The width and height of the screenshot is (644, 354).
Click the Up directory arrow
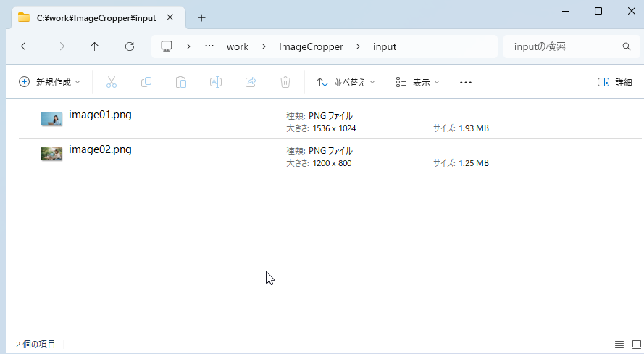[95, 46]
